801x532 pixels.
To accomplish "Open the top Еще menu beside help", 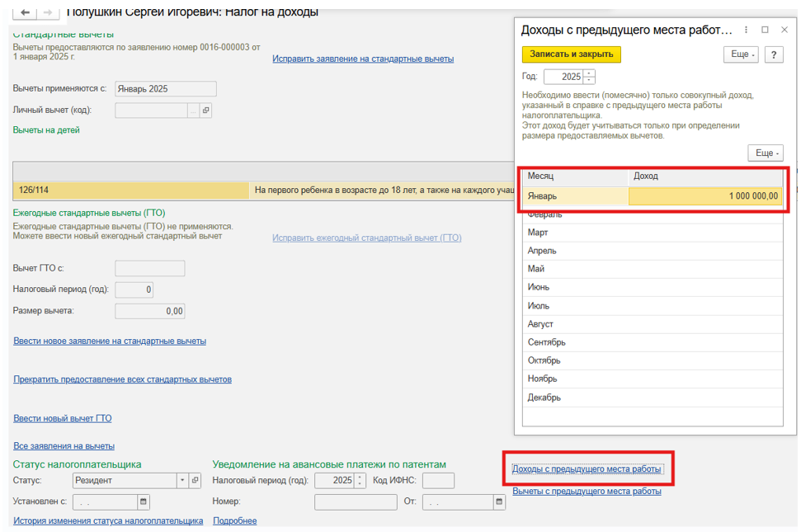I will 740,54.
